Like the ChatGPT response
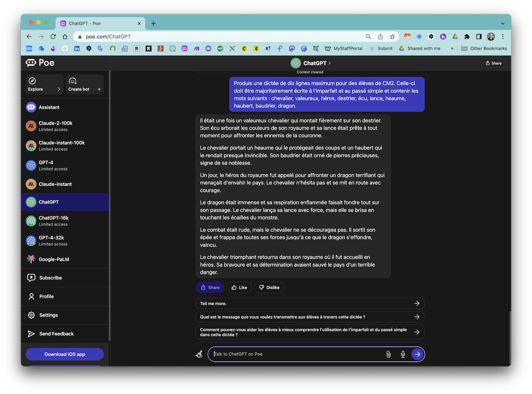532x394 pixels. (x=239, y=287)
